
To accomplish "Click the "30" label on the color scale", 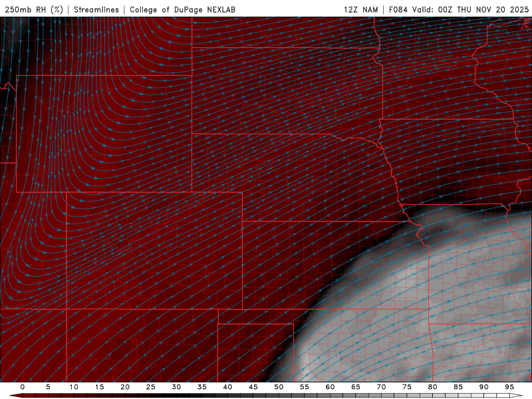I will pos(176,387).
